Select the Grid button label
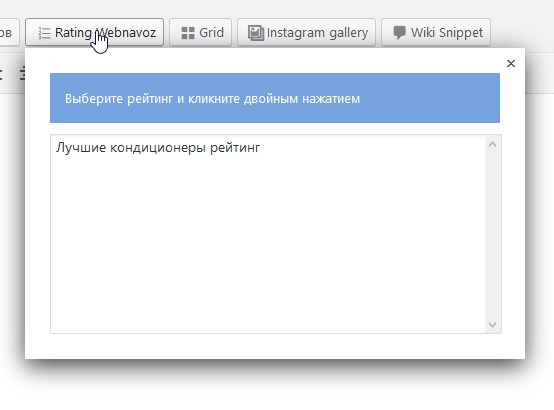The width and height of the screenshot is (554, 410). click(211, 33)
